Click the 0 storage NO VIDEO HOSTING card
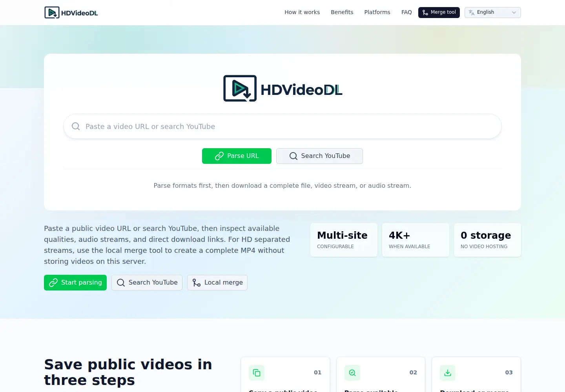Screen dimensions: 565x392 487,240
